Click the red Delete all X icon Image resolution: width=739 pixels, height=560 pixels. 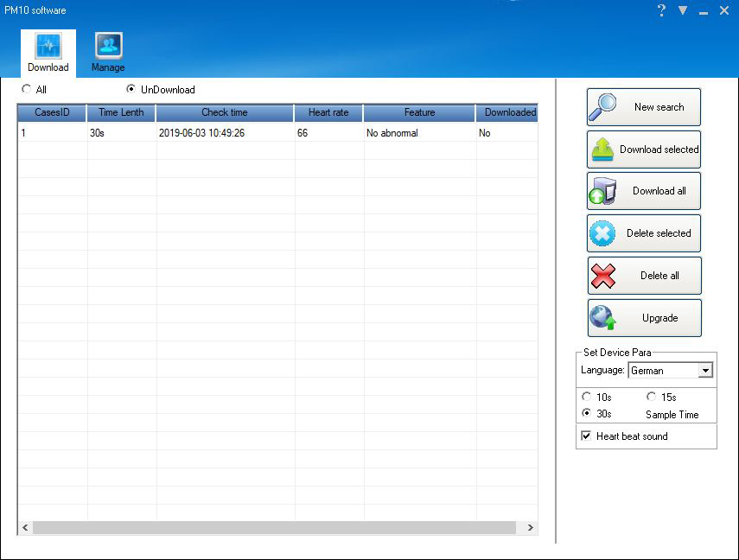pyautogui.click(x=602, y=276)
